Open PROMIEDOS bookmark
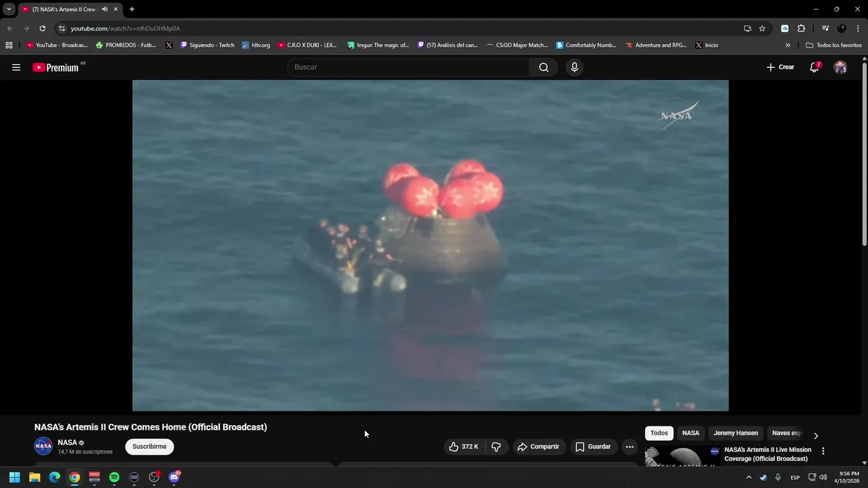The height and width of the screenshot is (488, 868). [x=125, y=45]
